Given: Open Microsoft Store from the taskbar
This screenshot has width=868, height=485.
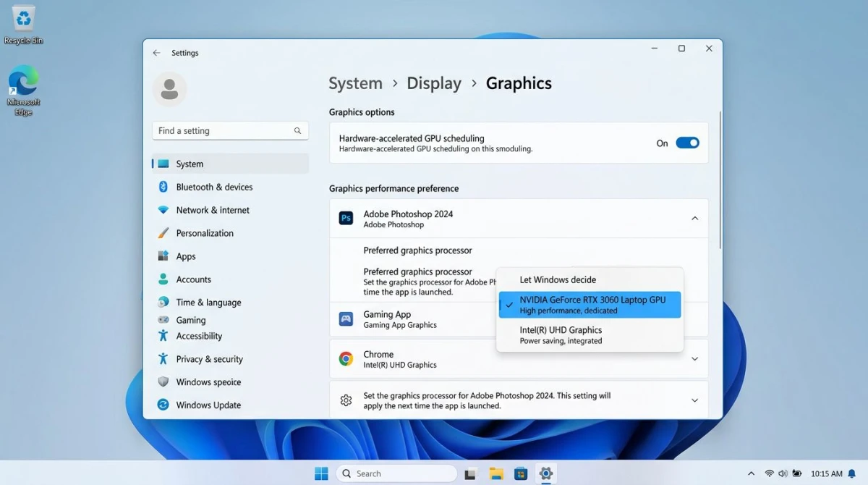Looking at the screenshot, I should point(521,473).
